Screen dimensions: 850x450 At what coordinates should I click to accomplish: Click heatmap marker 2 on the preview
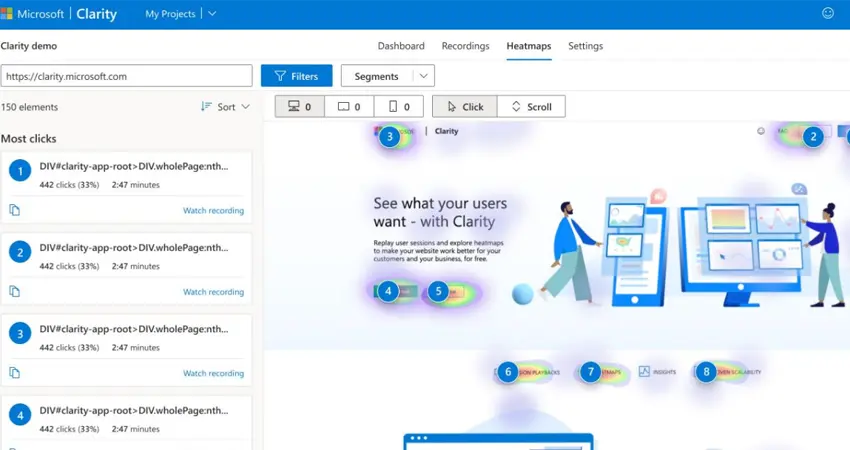813,137
